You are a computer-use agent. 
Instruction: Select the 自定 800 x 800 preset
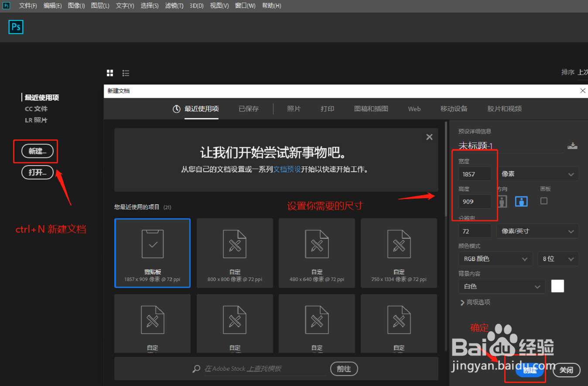point(235,253)
